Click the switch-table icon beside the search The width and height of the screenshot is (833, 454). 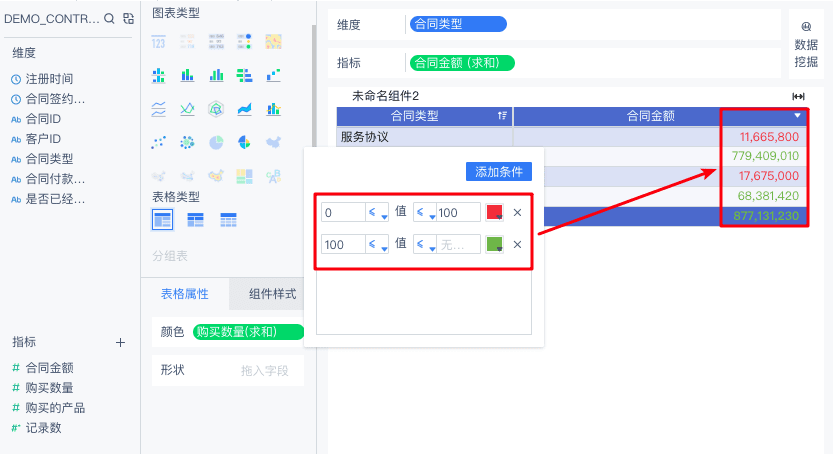click(x=129, y=19)
